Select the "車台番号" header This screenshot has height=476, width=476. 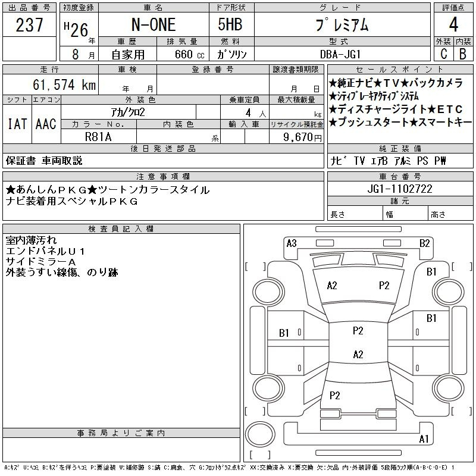pyautogui.click(x=400, y=177)
